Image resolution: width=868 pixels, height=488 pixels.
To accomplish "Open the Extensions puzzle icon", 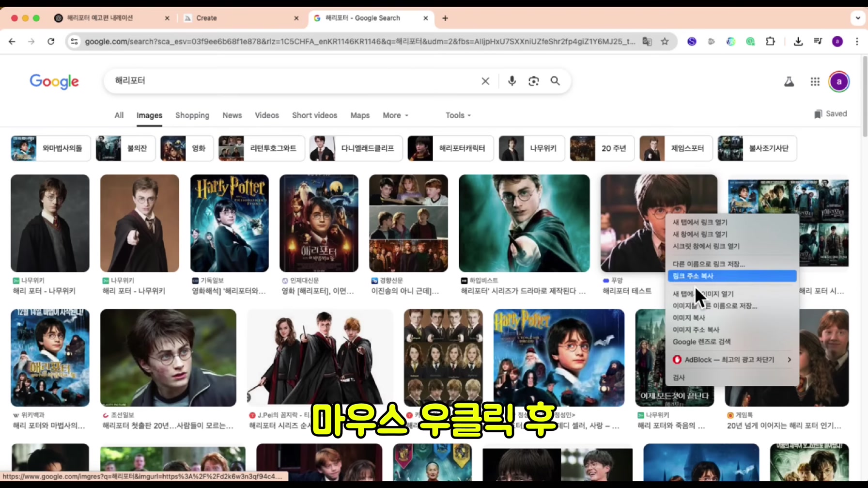I will tap(770, 42).
